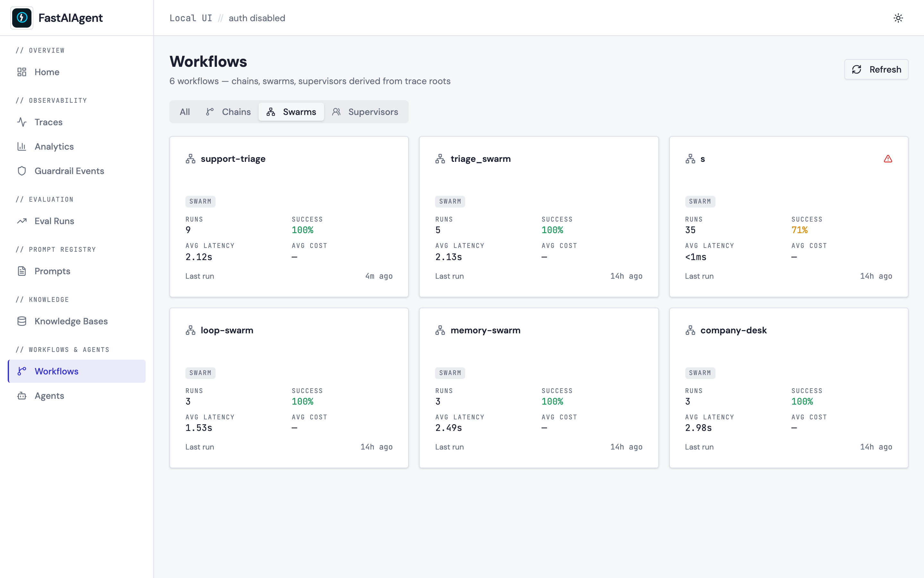Open the company-desk workflow title
The image size is (924, 578).
tap(733, 330)
